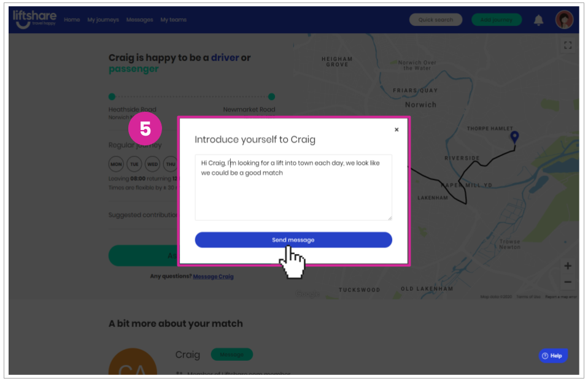Viewport: 588px width, 381px height.
Task: Open the Help widget
Action: point(553,355)
